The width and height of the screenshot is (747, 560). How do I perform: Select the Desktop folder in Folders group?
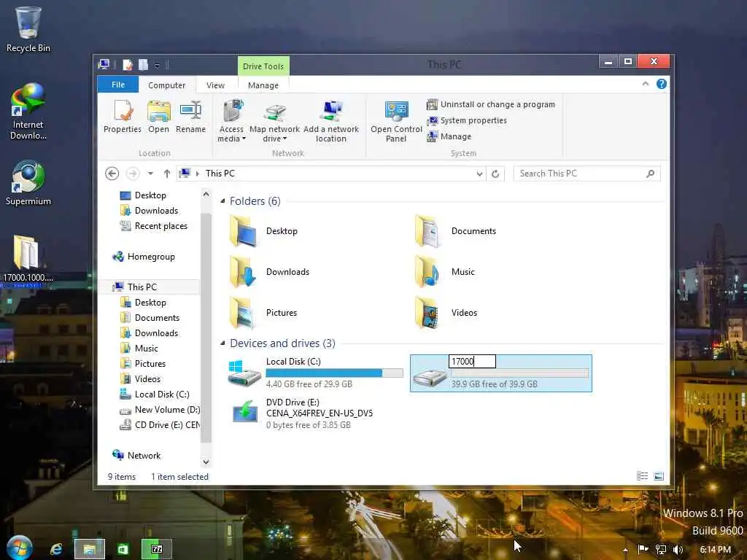click(x=263, y=231)
